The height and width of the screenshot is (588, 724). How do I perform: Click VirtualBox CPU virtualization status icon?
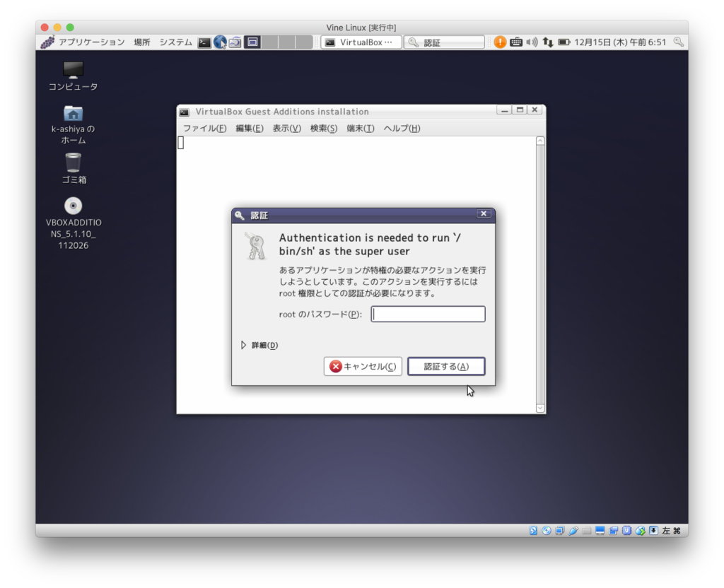click(x=626, y=531)
